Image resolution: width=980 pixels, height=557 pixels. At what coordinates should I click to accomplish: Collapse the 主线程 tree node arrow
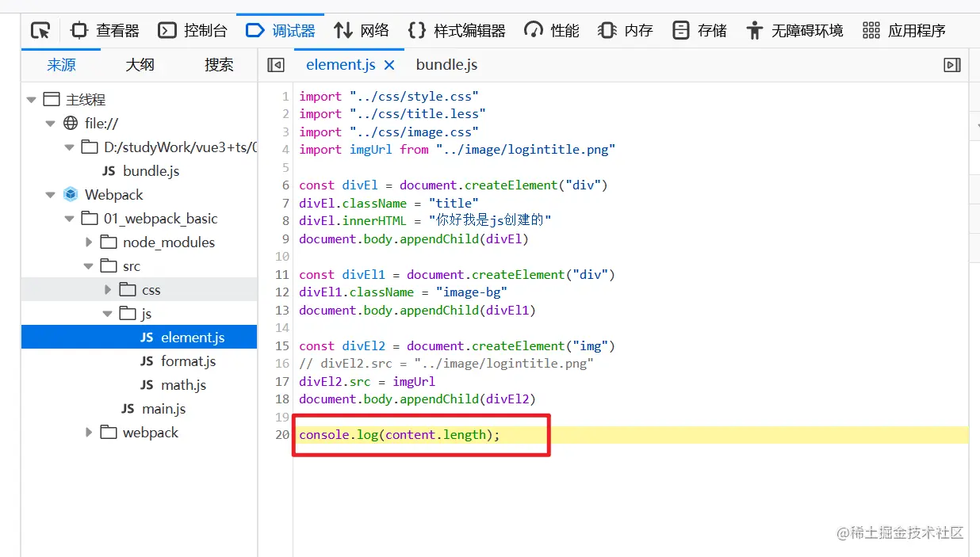pyautogui.click(x=32, y=100)
